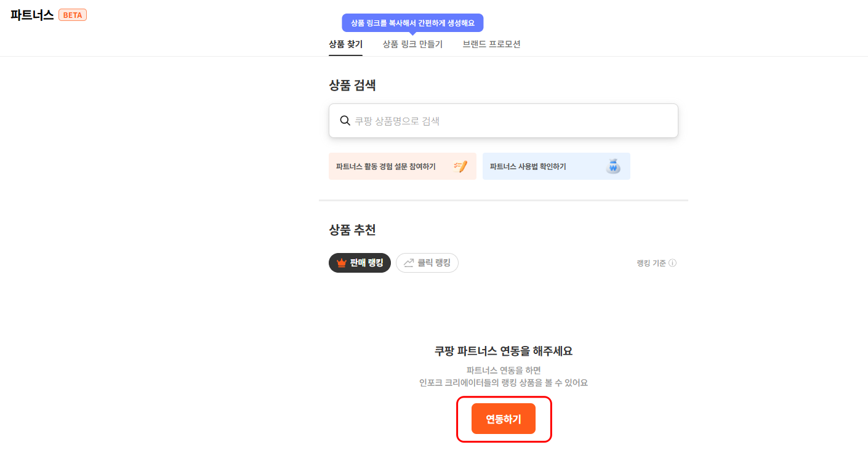This screenshot has width=868, height=466.
Task: Click the orange BETA badge
Action: 73,15
